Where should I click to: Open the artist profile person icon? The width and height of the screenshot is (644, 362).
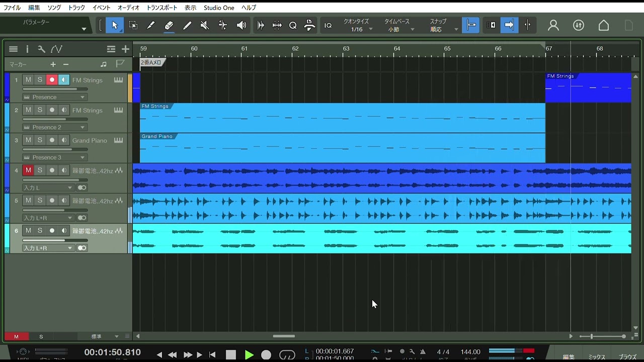553,25
